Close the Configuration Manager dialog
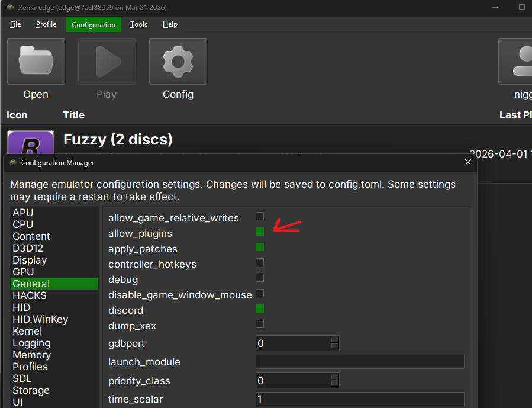 point(468,163)
